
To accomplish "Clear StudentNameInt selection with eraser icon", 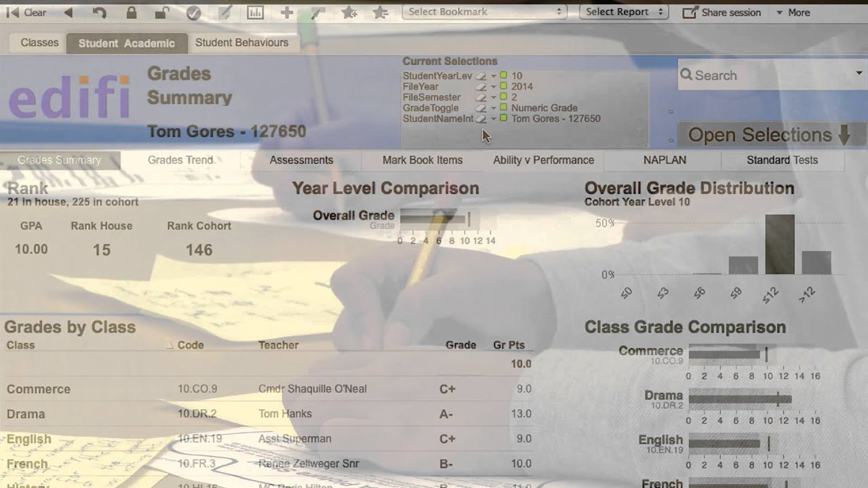I will point(481,119).
